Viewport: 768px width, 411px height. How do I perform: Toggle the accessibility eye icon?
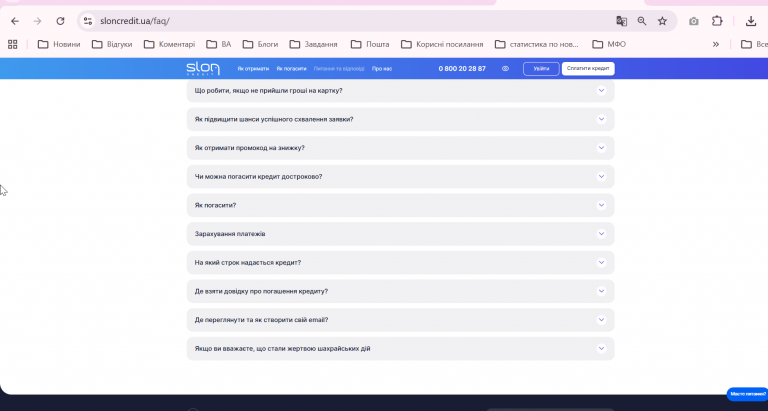click(505, 69)
